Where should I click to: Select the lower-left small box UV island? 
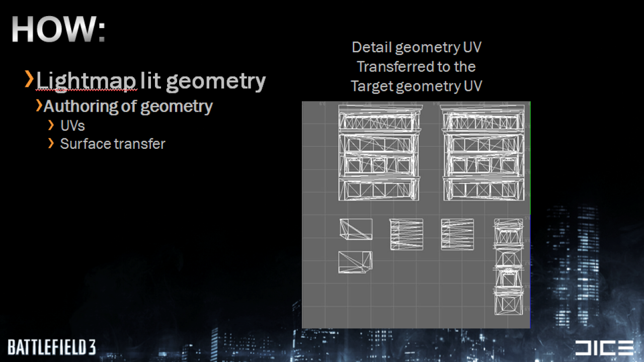tap(355, 262)
